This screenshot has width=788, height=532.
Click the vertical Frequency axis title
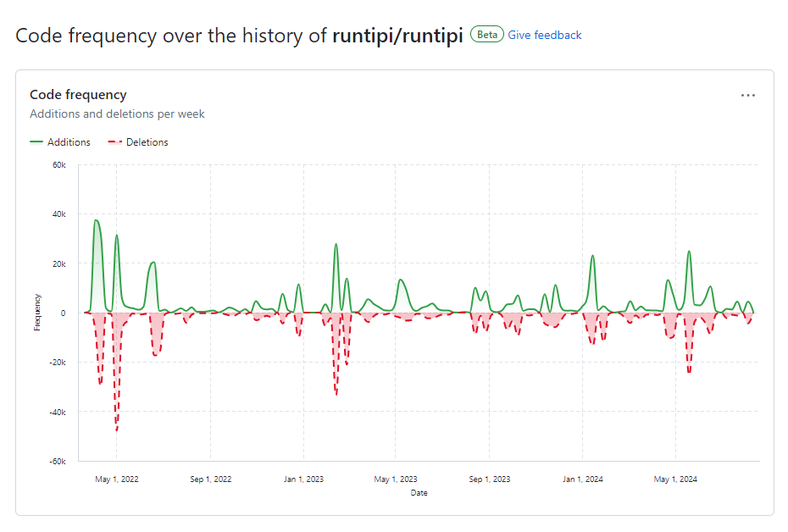pyautogui.click(x=37, y=312)
